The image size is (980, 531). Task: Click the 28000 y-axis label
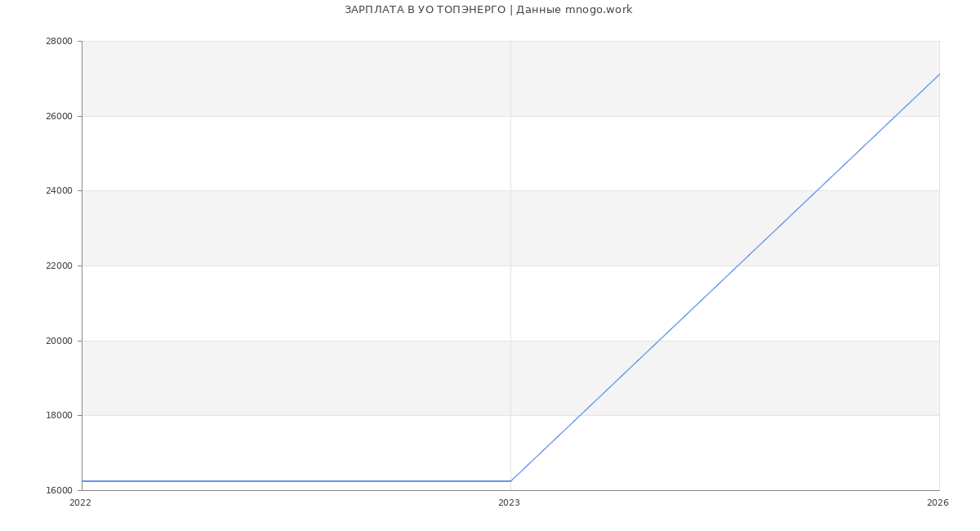pyautogui.click(x=60, y=42)
